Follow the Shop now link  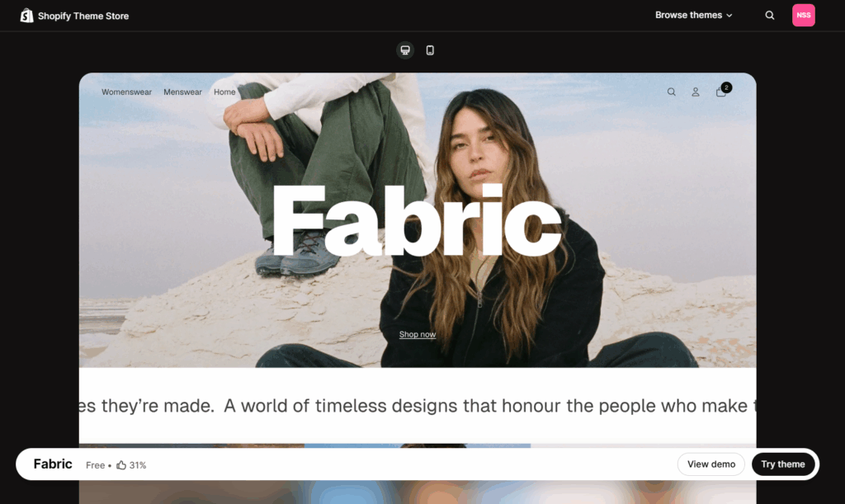click(x=417, y=335)
